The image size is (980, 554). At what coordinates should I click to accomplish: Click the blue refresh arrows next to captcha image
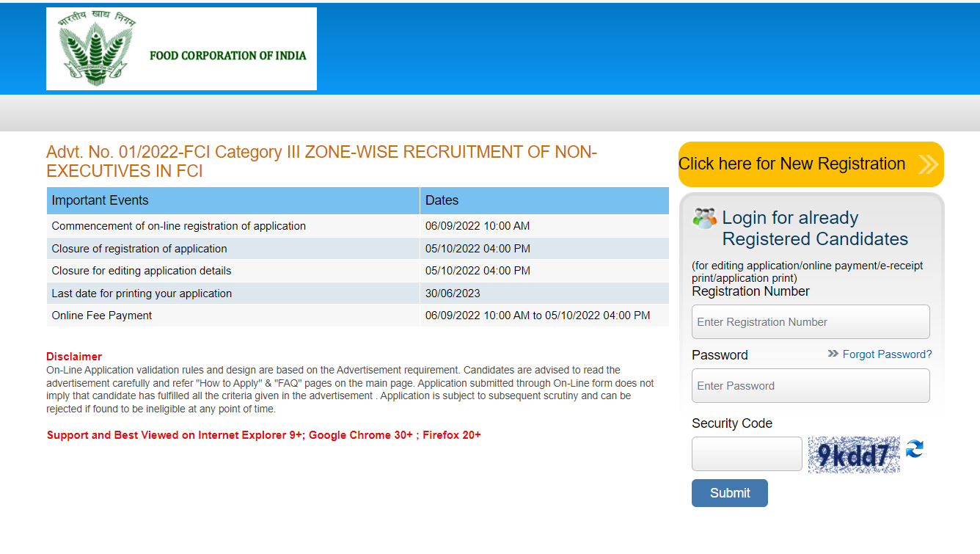[x=914, y=449]
